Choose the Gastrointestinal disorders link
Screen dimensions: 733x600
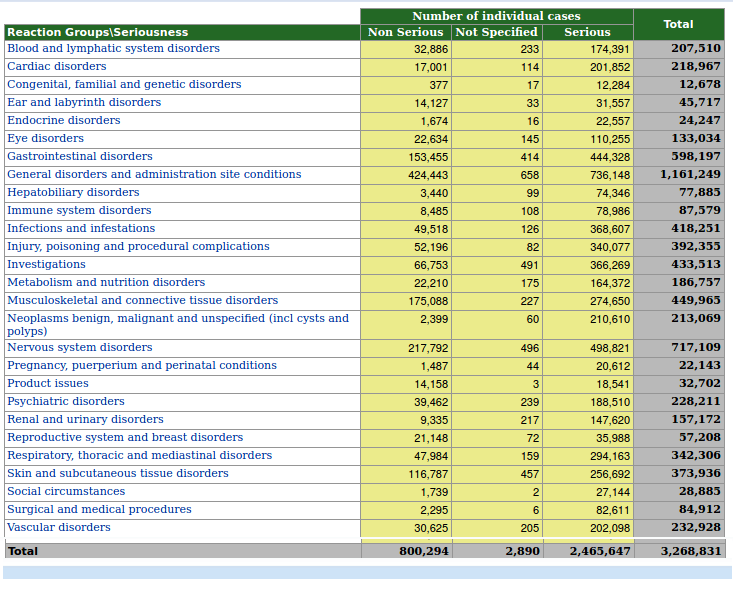click(80, 157)
